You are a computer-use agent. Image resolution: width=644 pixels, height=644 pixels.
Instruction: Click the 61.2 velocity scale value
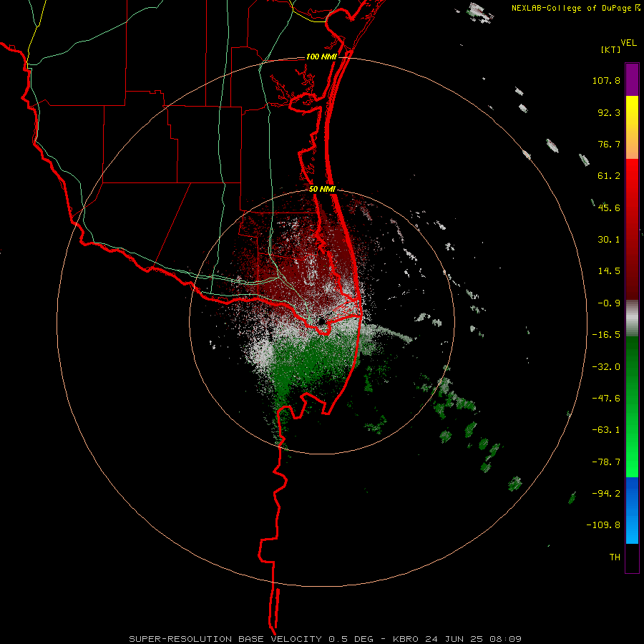[x=609, y=176]
